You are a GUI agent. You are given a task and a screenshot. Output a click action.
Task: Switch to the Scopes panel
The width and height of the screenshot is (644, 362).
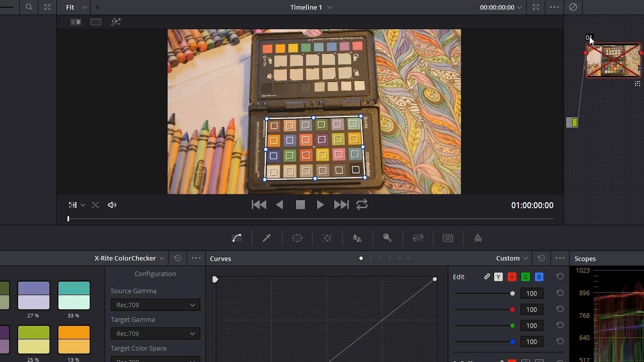585,258
